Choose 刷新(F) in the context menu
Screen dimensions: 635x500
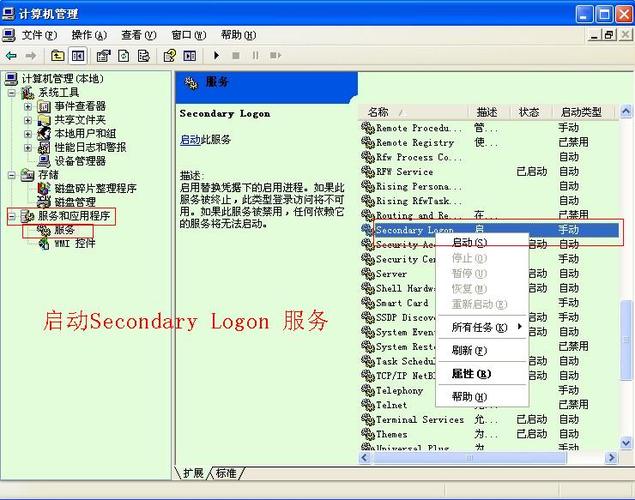[x=482, y=350]
